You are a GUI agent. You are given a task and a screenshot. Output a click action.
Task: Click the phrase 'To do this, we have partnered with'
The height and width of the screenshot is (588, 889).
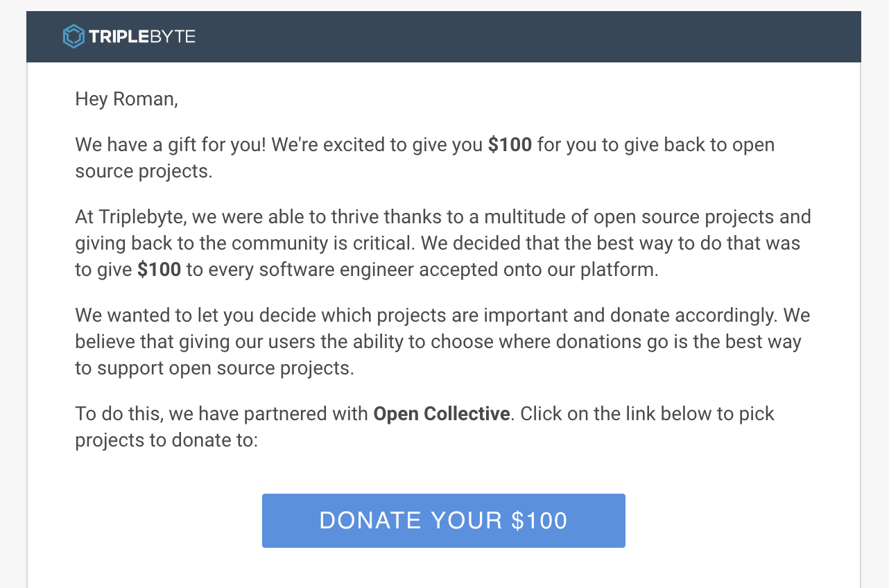(x=222, y=414)
